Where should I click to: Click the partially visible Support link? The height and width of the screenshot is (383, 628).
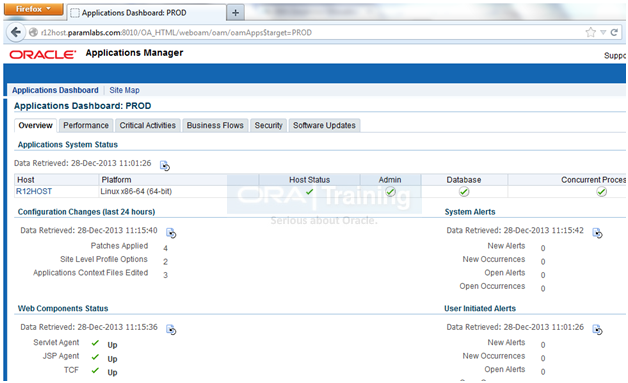pos(615,56)
